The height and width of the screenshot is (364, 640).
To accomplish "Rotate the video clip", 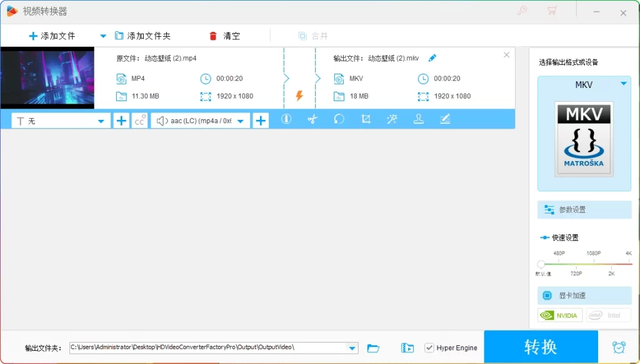I will click(339, 119).
